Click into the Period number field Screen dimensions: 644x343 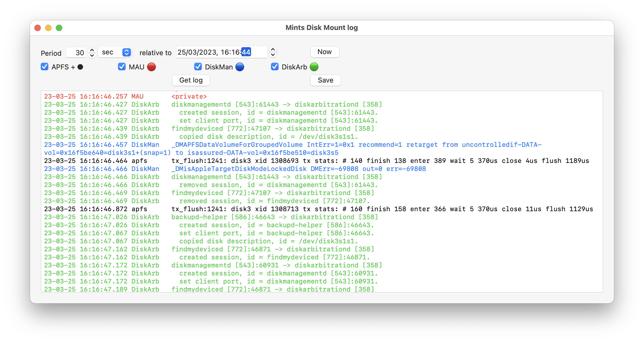(76, 53)
